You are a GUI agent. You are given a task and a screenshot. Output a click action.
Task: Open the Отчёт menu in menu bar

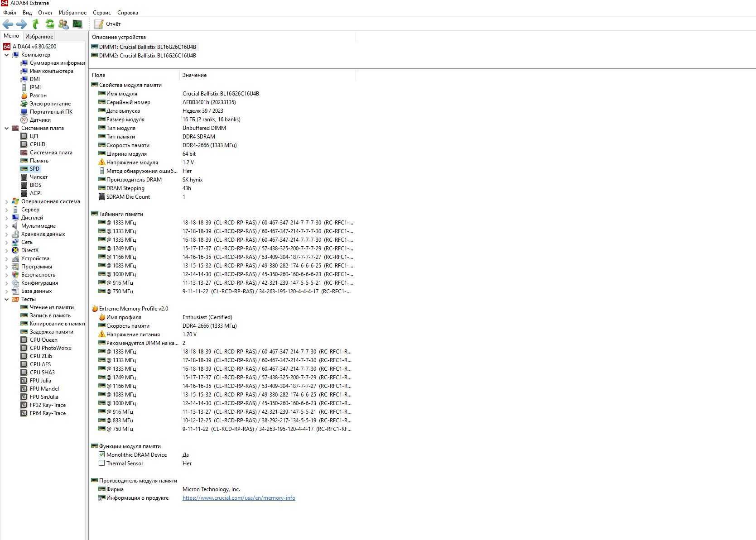tap(45, 13)
